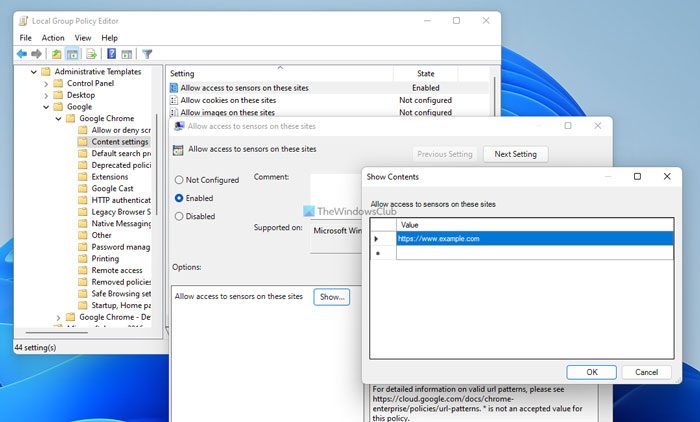
Task: Expand the Google Chrome - De… node
Action: [58, 318]
